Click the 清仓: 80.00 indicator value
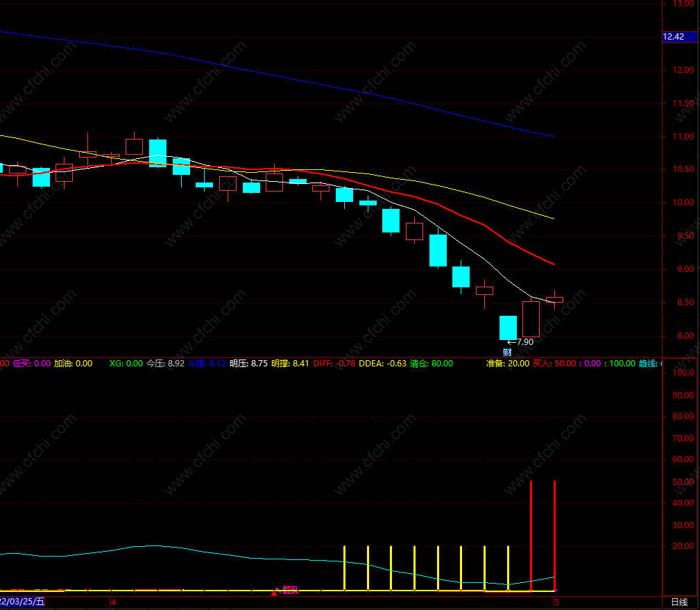 [432, 364]
